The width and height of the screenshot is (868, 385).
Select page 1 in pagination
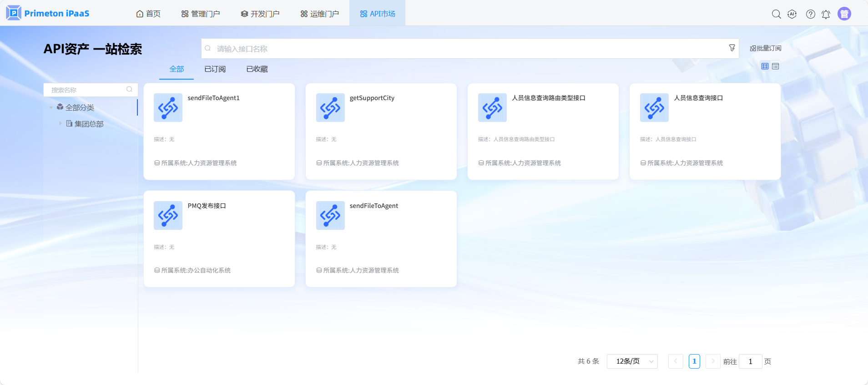tap(694, 361)
